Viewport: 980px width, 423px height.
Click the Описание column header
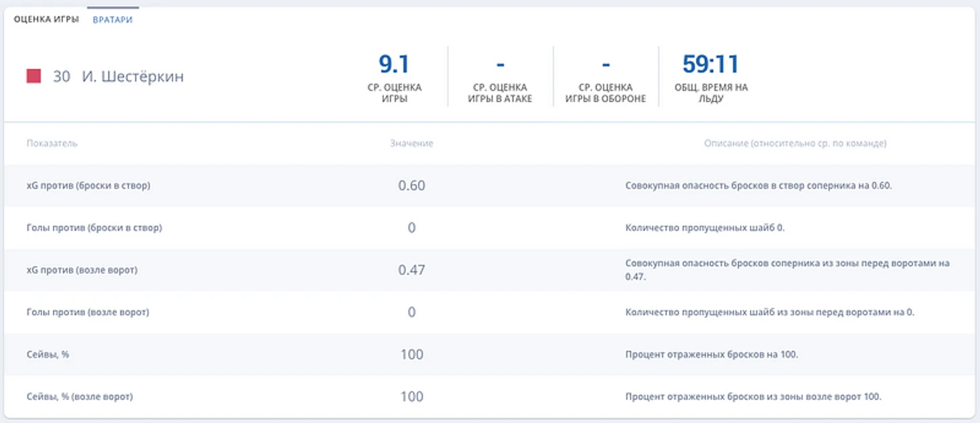click(795, 144)
